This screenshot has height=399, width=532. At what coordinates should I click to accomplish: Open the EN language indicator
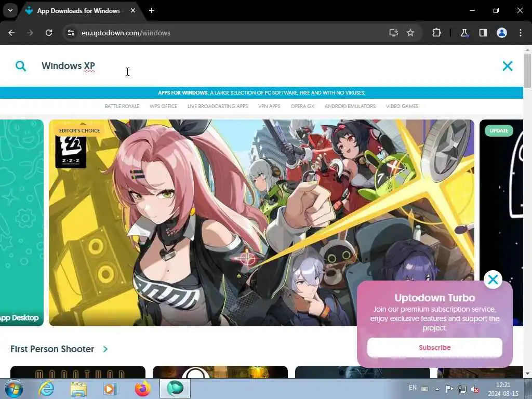(x=413, y=388)
